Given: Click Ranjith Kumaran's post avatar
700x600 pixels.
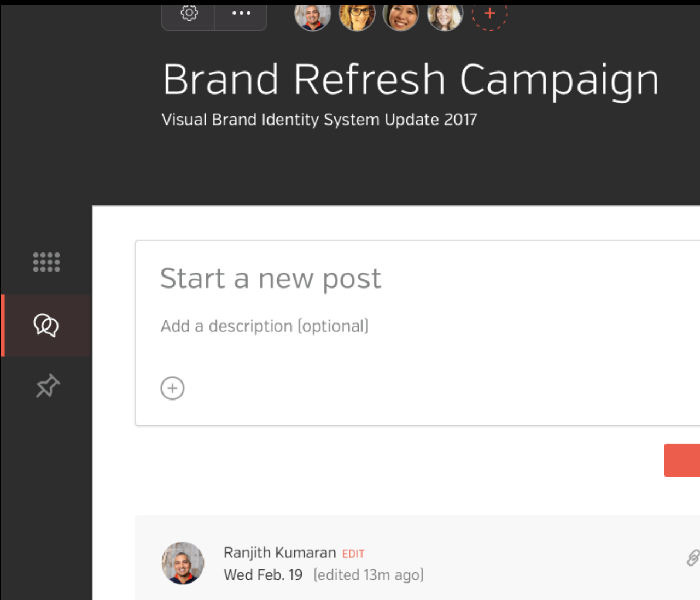Looking at the screenshot, I should [183, 563].
